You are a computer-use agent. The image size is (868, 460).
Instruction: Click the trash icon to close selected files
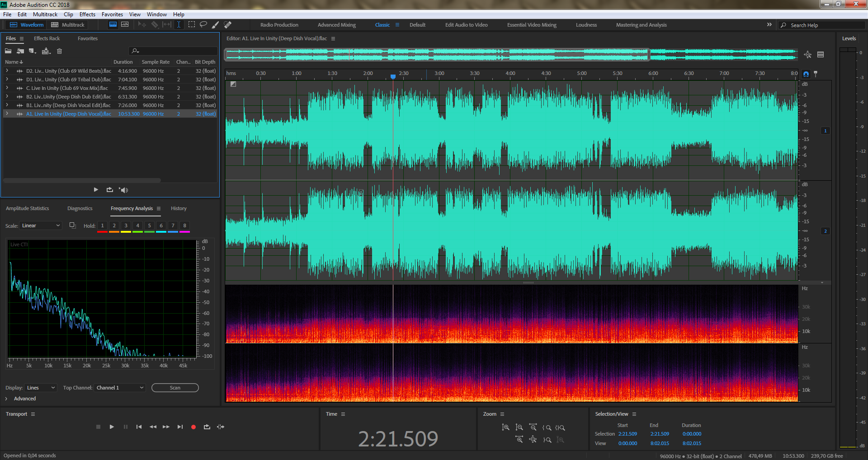59,51
